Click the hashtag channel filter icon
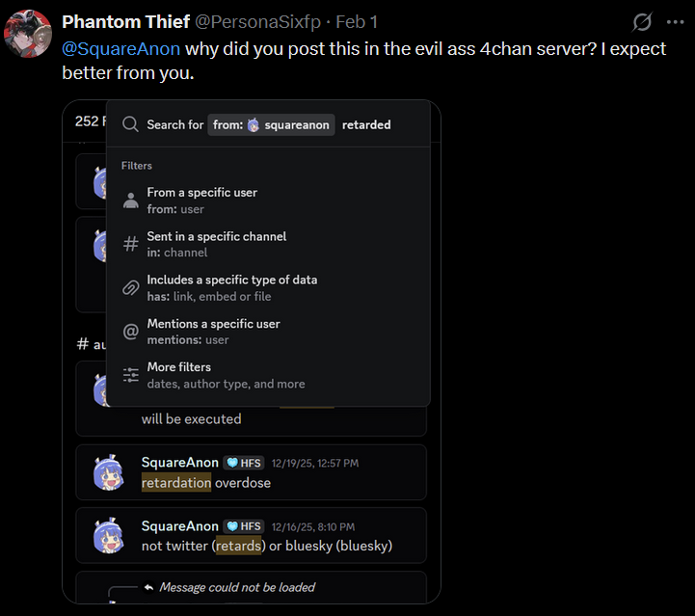Screen dimensions: 695x616 pyautogui.click(x=131, y=244)
